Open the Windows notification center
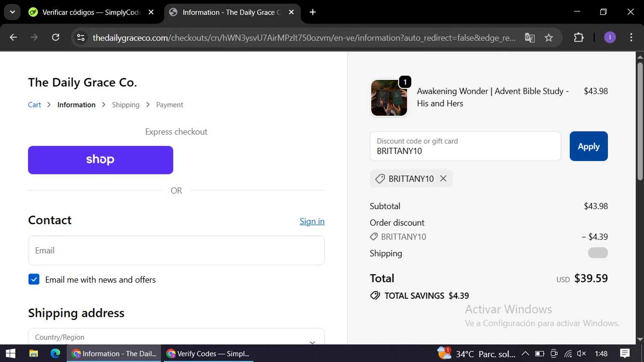Image resolution: width=644 pixels, height=362 pixels. click(625, 353)
